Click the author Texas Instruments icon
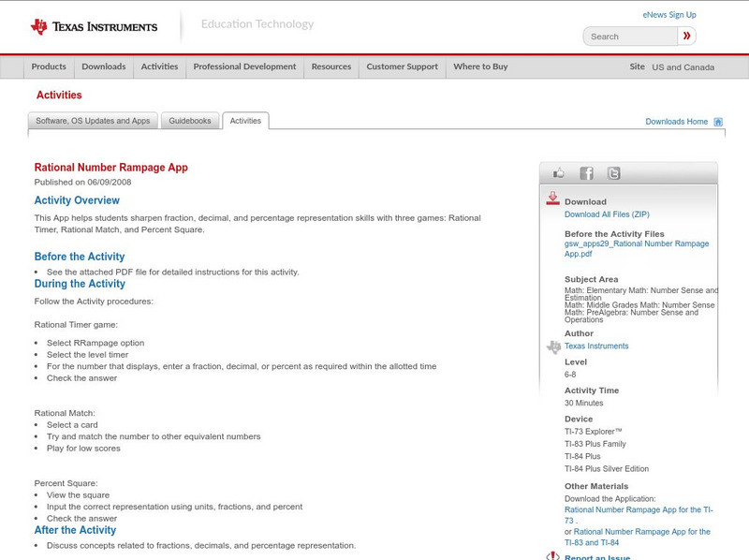 (553, 346)
